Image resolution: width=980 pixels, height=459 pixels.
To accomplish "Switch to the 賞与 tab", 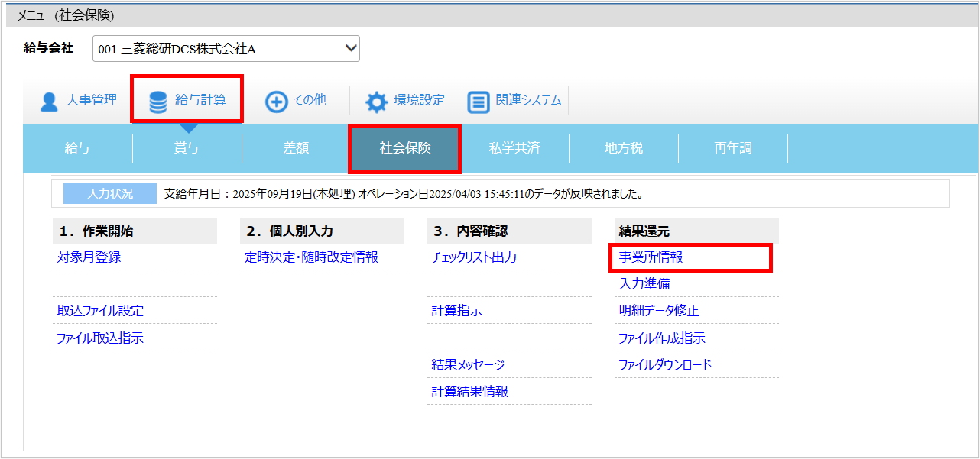I will 187,148.
